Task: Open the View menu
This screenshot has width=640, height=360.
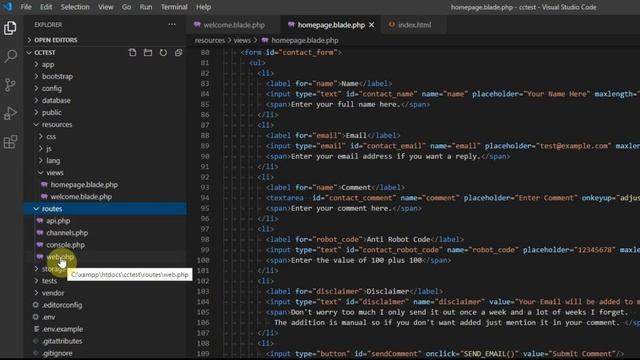Action: [x=106, y=7]
